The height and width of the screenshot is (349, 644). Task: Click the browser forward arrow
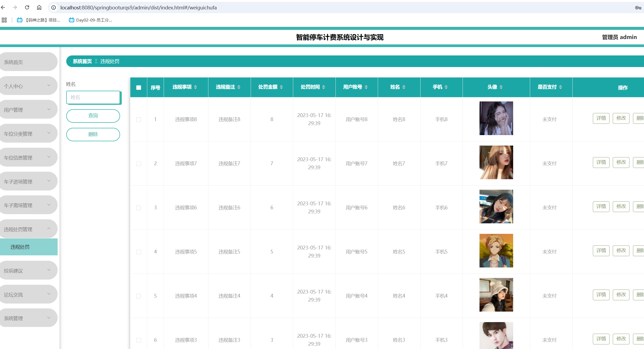15,8
